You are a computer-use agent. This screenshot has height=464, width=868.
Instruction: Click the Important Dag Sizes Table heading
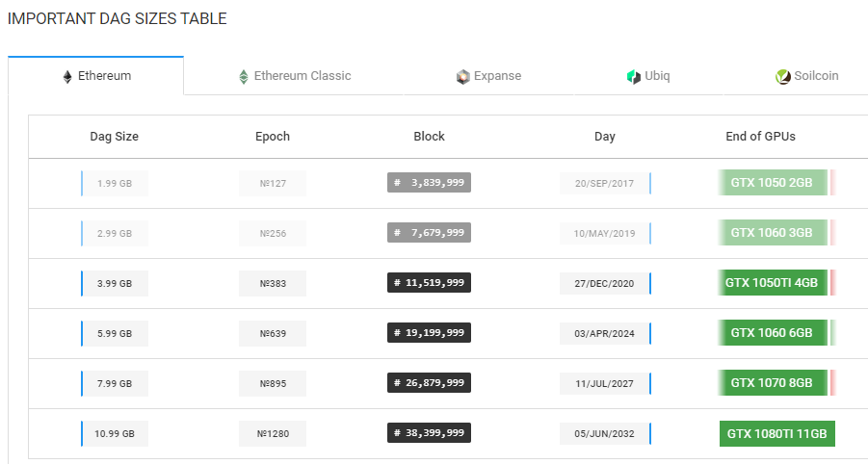point(118,19)
